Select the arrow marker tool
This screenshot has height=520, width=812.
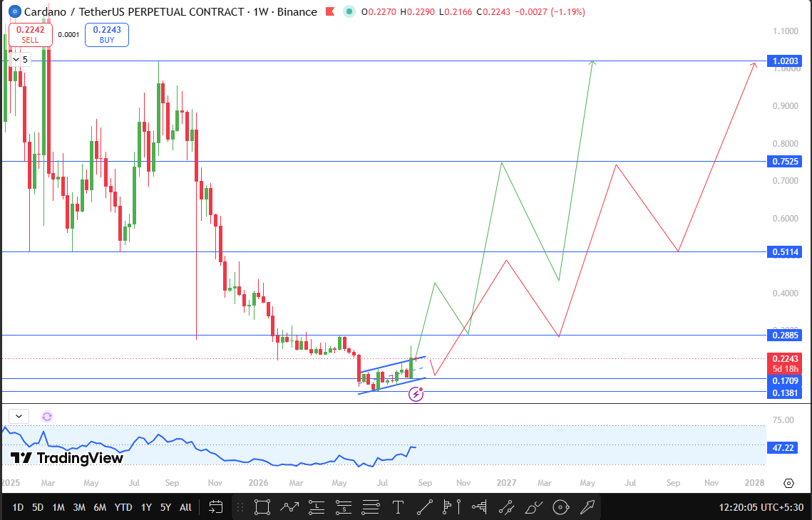click(x=587, y=507)
